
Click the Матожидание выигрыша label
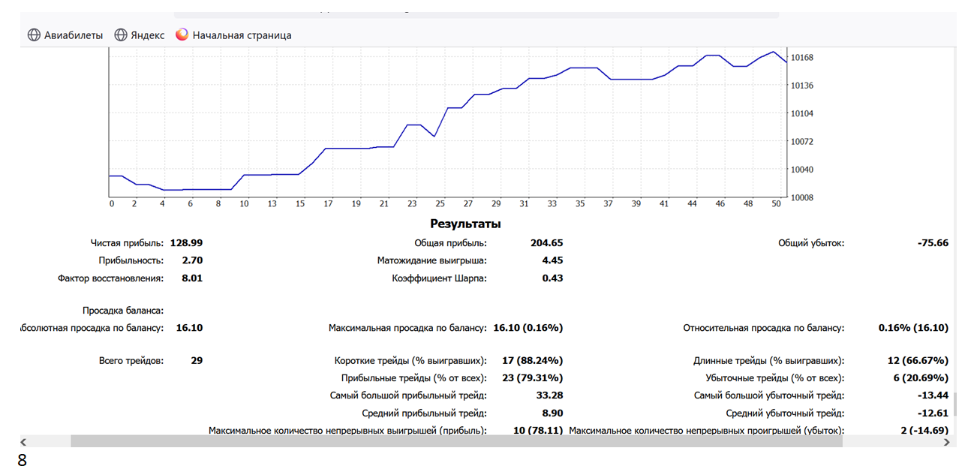[x=432, y=260]
